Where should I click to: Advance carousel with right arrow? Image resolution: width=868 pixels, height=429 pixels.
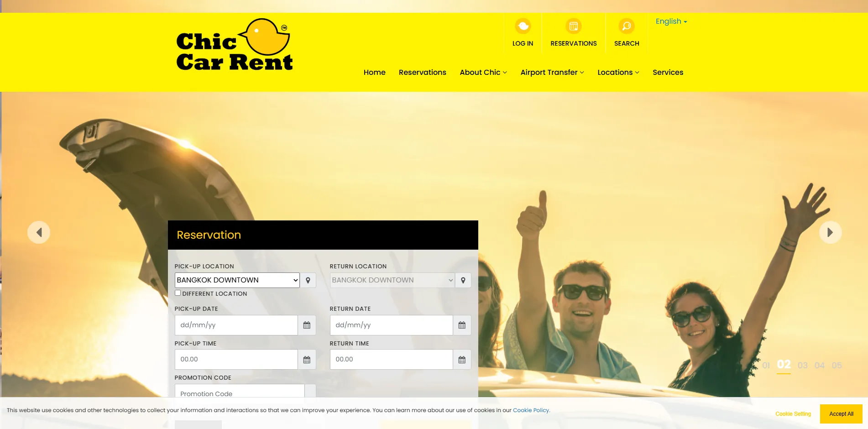pyautogui.click(x=831, y=232)
